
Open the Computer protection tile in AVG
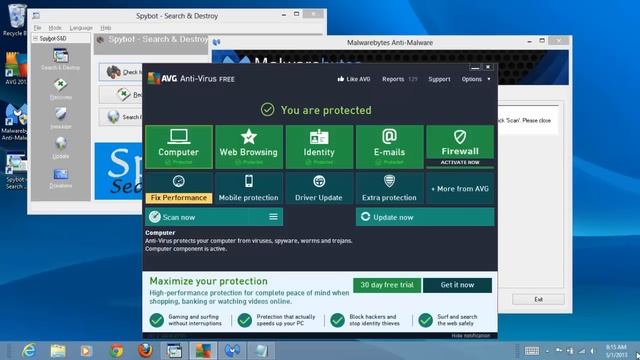[179, 147]
